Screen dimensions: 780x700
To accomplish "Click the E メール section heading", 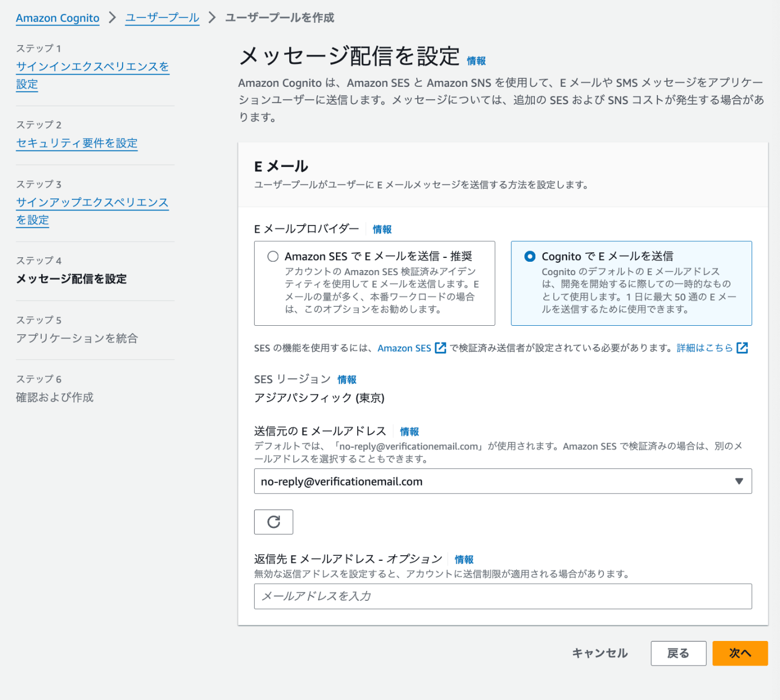I will click(x=281, y=167).
